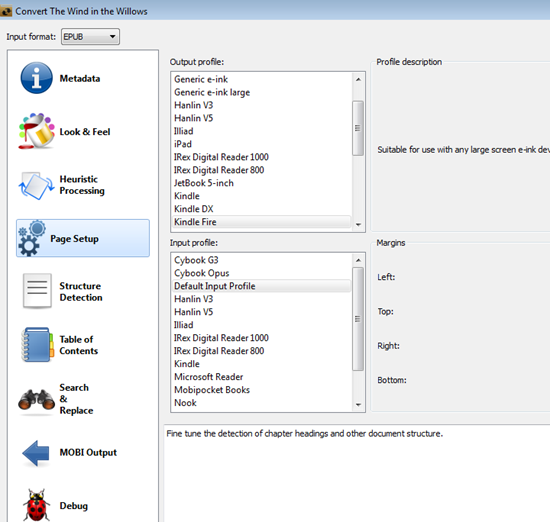Click Output profile scrollbar up arrow

tap(358, 79)
